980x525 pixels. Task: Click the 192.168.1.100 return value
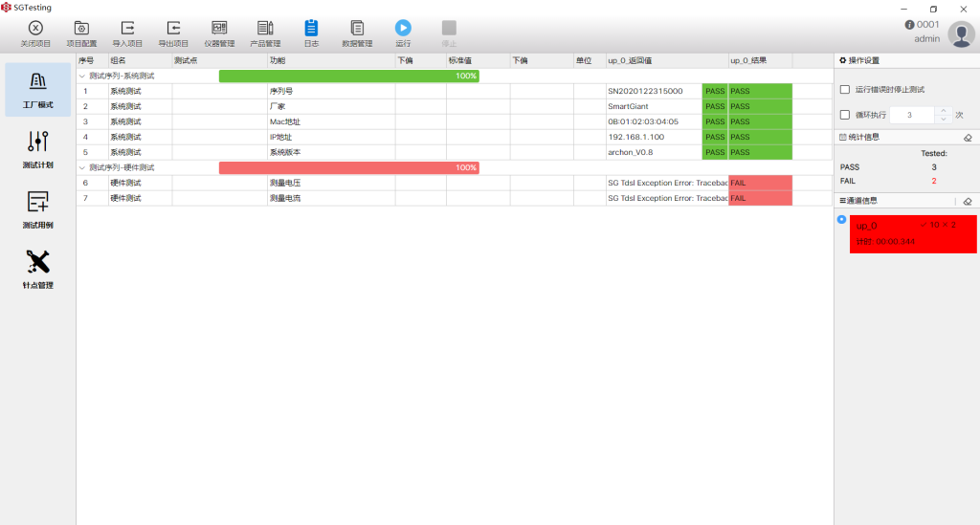[x=635, y=138]
